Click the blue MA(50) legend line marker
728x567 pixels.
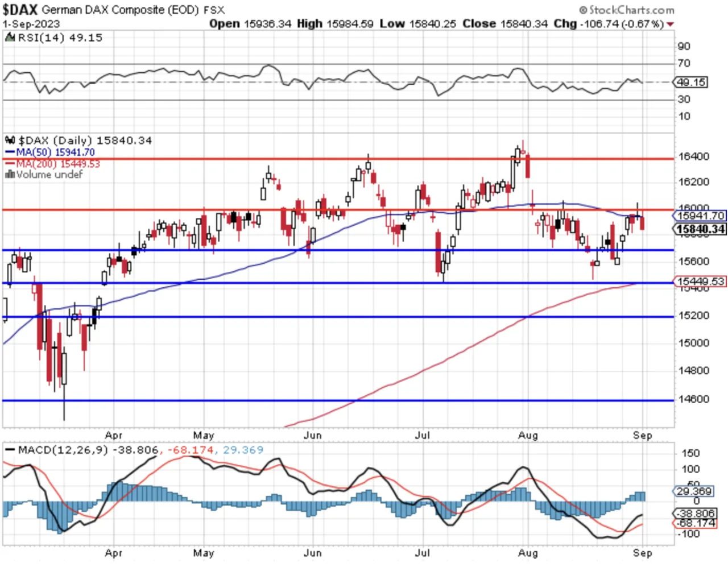coord(10,152)
